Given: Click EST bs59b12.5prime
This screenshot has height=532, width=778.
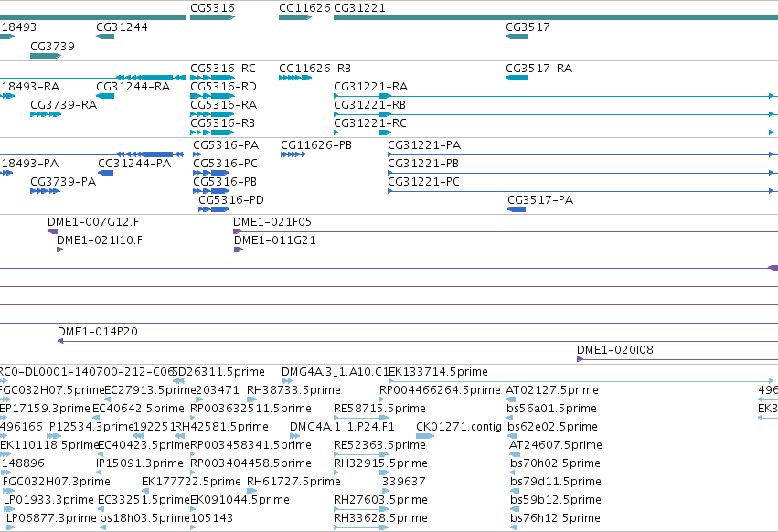Looking at the screenshot, I should (556, 501).
